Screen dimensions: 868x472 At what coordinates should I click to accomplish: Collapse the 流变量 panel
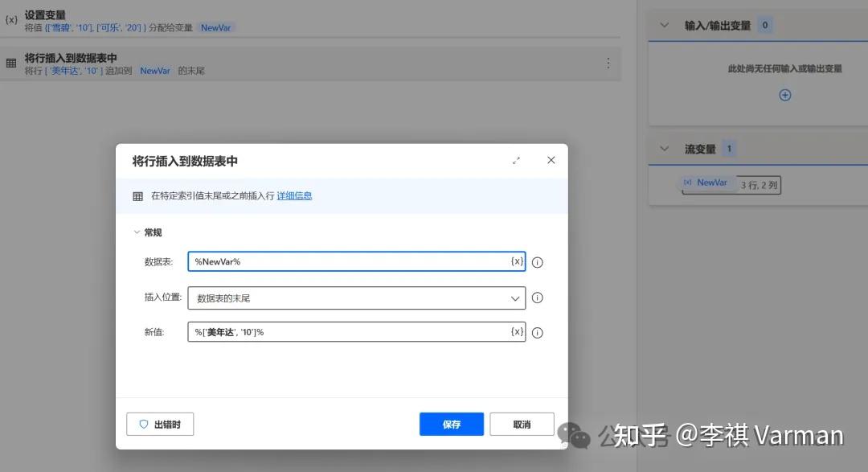pyautogui.click(x=664, y=148)
